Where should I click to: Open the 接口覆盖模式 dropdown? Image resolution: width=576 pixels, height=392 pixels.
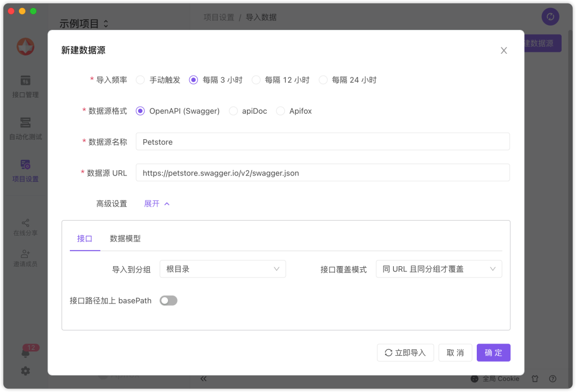pyautogui.click(x=438, y=269)
